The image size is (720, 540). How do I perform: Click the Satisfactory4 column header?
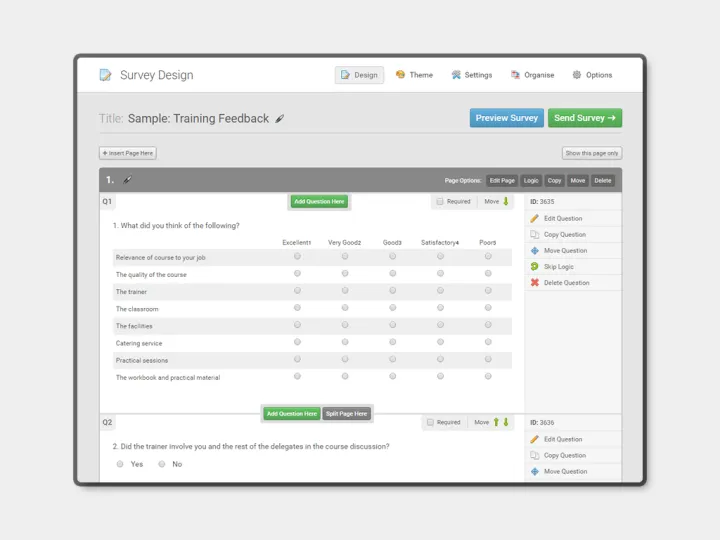pos(440,242)
